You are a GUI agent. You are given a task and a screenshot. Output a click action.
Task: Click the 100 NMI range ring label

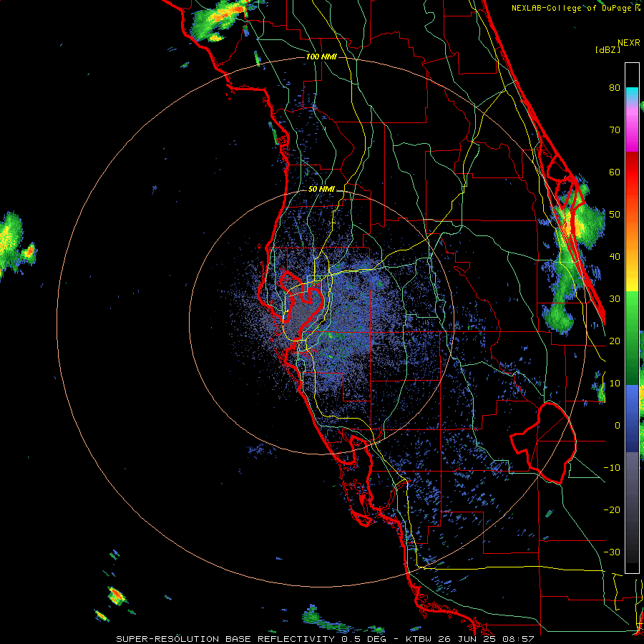[321, 57]
